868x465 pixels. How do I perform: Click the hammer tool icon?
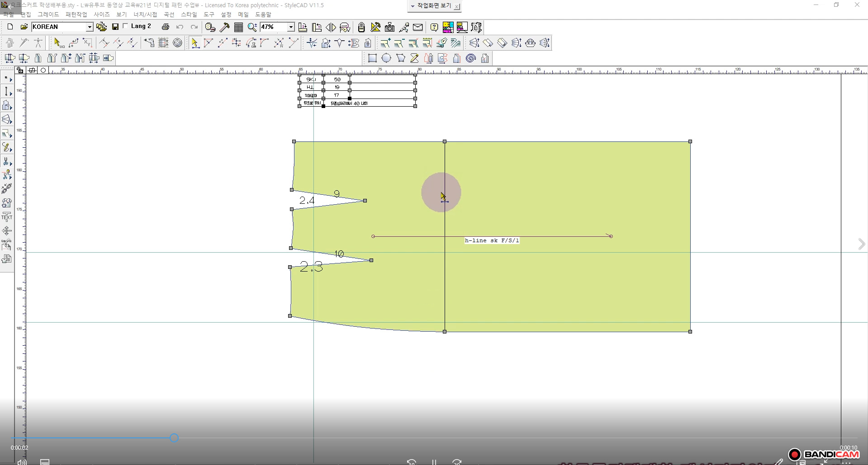pyautogui.click(x=224, y=27)
